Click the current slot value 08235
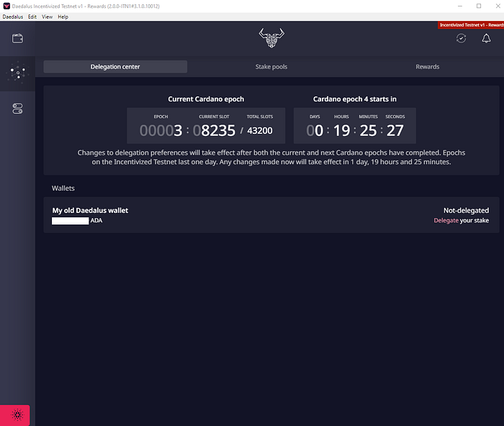 coord(214,130)
